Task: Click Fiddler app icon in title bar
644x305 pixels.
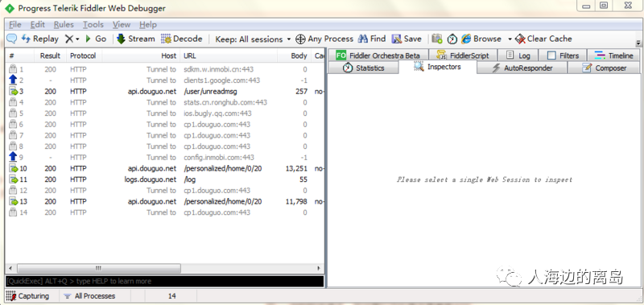Action: click(x=9, y=8)
